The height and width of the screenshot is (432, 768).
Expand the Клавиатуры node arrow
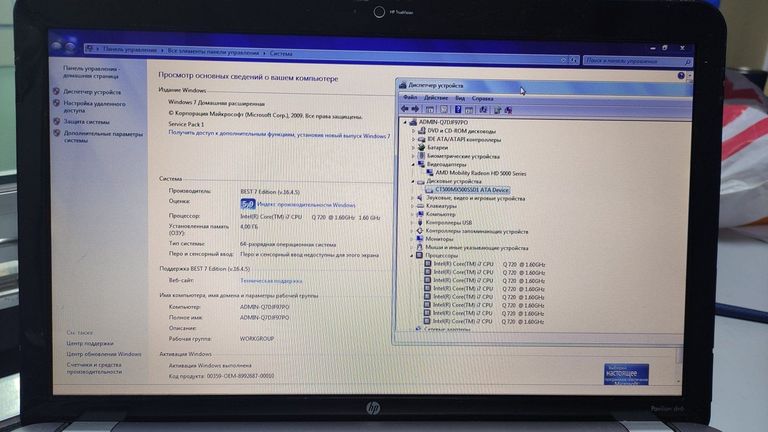pos(412,206)
